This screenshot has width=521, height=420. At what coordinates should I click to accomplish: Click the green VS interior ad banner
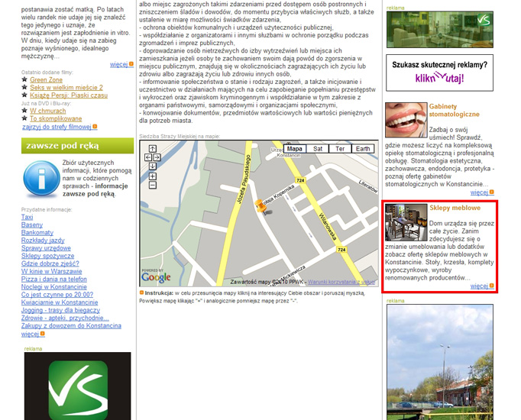439,30
